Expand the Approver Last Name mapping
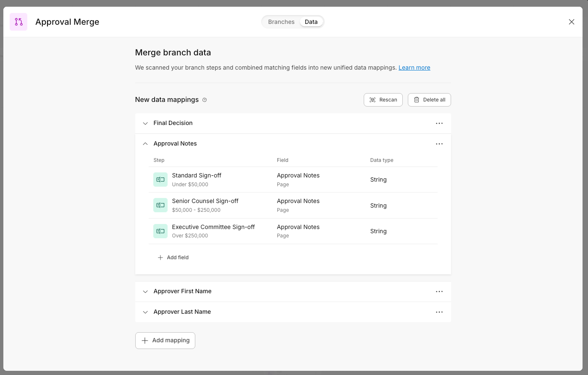The height and width of the screenshot is (375, 588). point(145,312)
